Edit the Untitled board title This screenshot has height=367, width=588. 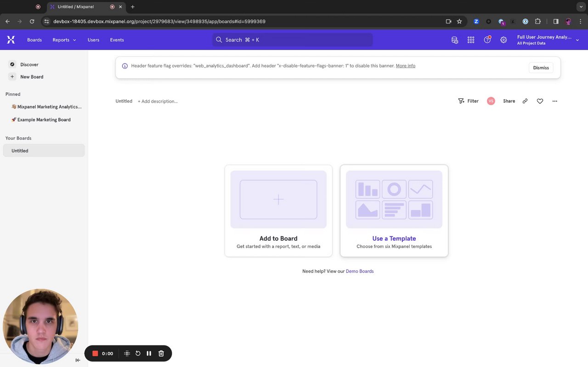tap(124, 101)
